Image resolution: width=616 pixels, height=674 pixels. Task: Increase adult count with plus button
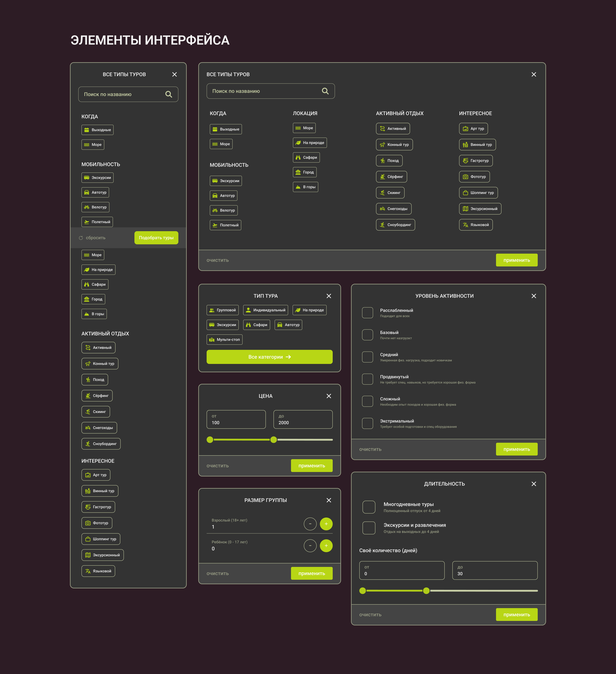click(x=326, y=524)
